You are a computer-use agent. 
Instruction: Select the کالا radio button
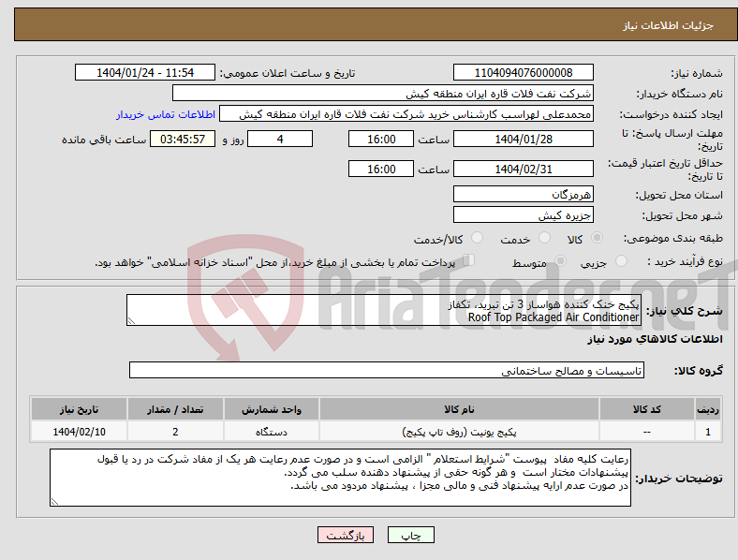tap(597, 238)
